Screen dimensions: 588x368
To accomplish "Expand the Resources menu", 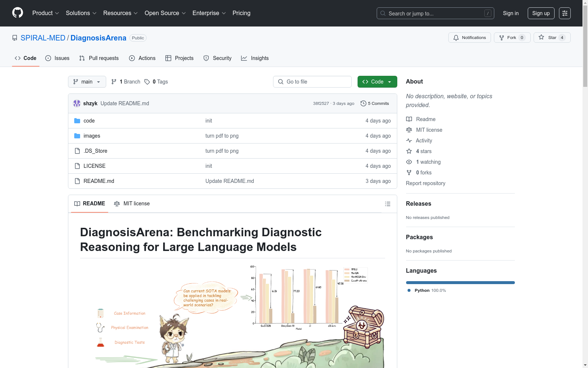I will pos(120,13).
